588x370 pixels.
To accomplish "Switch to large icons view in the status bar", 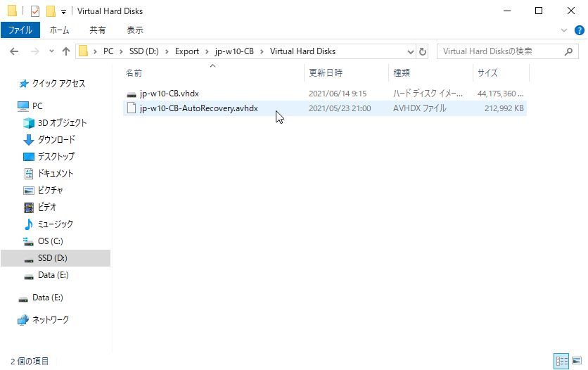I will (577, 361).
